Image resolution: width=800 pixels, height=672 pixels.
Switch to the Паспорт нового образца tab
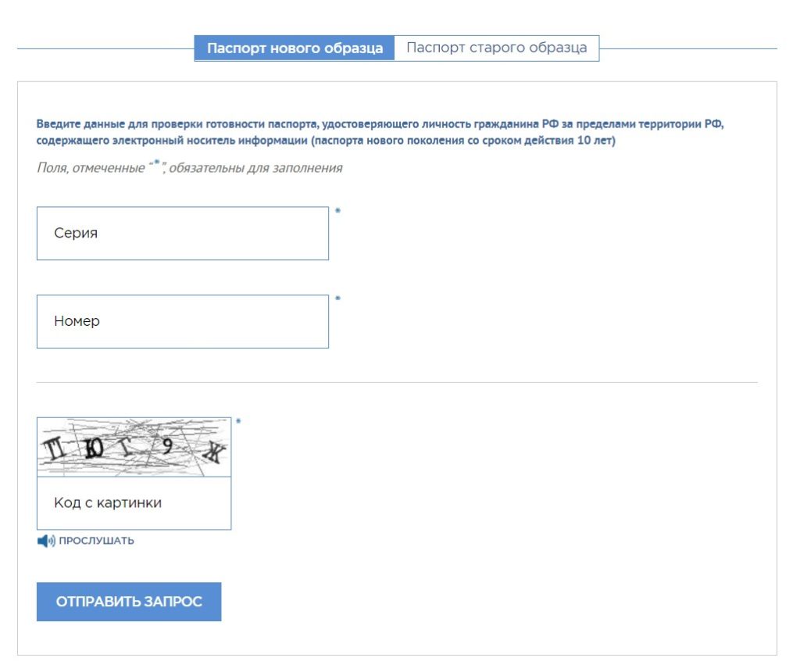point(295,48)
